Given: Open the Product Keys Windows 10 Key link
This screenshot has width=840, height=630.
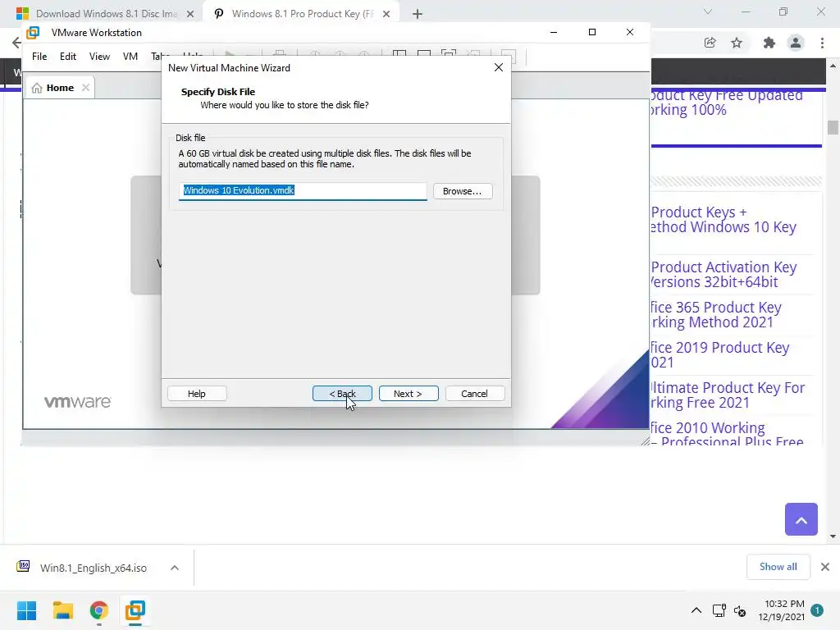Looking at the screenshot, I should (724, 220).
